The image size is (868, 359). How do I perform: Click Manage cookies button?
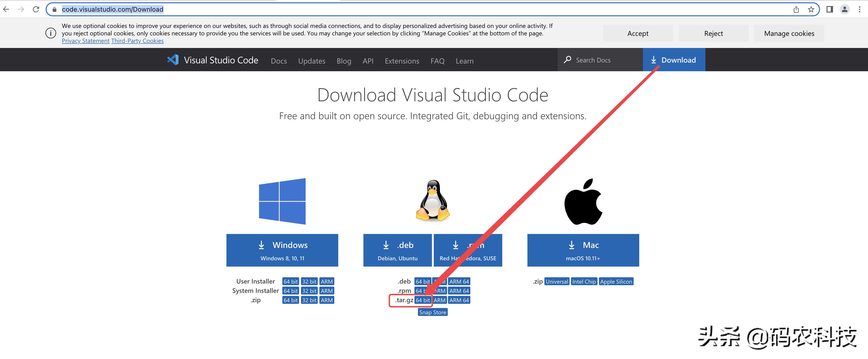click(789, 33)
